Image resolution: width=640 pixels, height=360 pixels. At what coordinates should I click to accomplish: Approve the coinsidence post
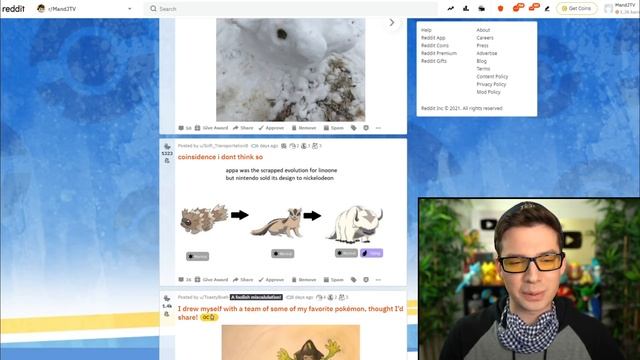click(x=271, y=280)
